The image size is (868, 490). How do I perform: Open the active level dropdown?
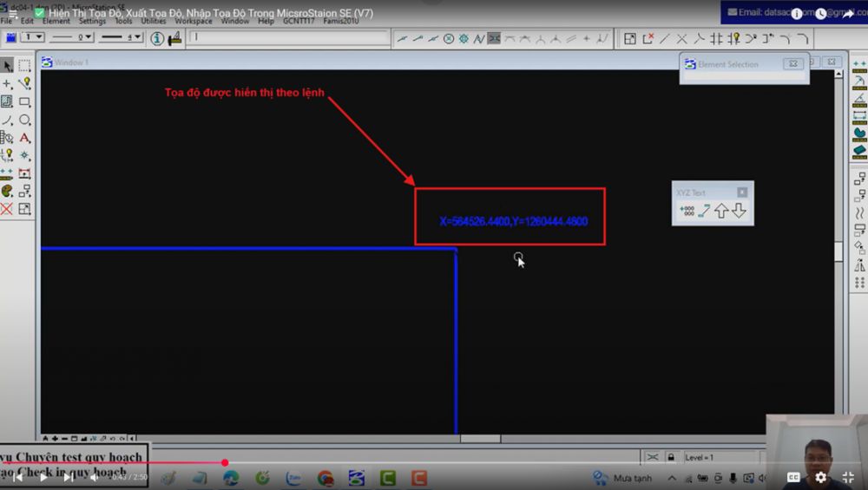tap(33, 37)
